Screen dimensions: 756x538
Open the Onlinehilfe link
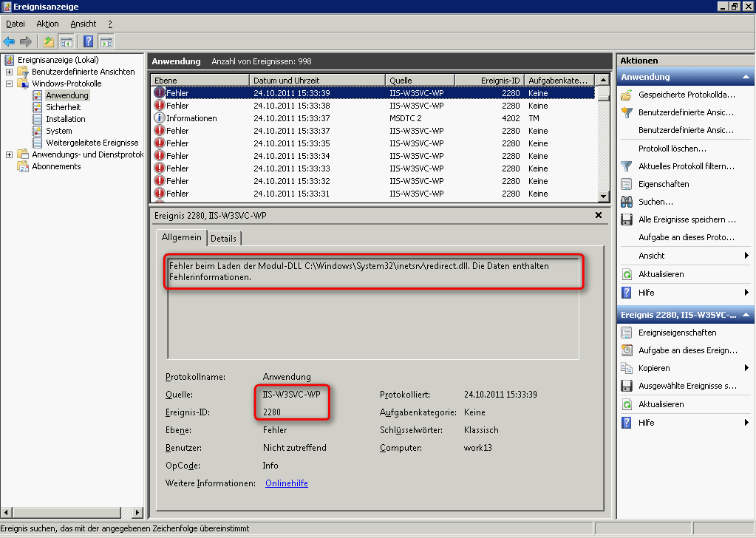pyautogui.click(x=286, y=483)
